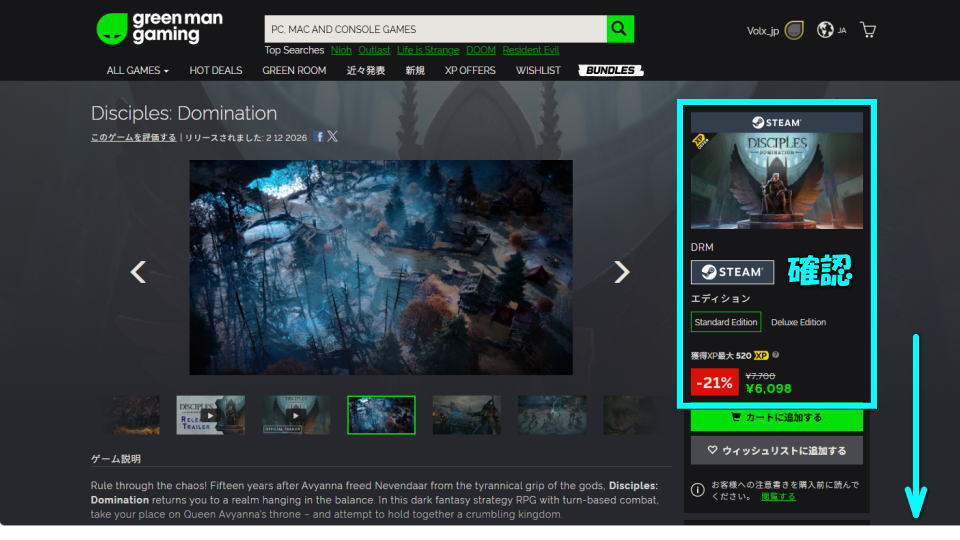This screenshot has height=540, width=960.
Task: Click the game search input field
Action: tap(435, 29)
